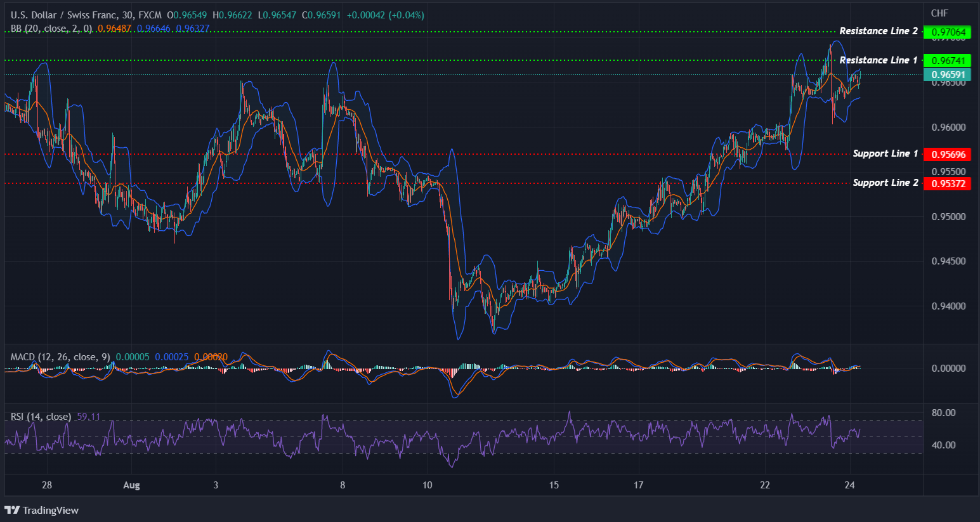980x522 pixels.
Task: Click the Support Line 2 price label 0.95372
Action: (948, 183)
